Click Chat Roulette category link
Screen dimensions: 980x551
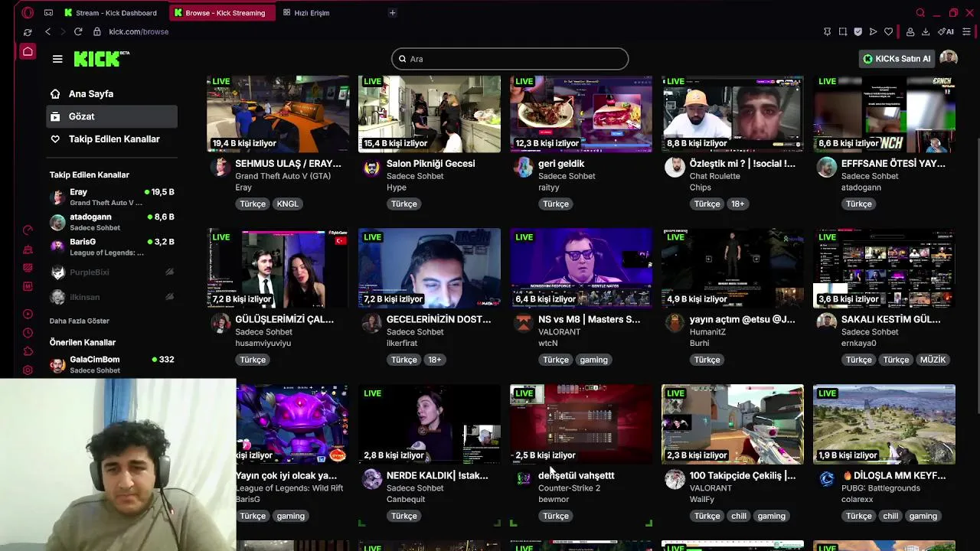715,176
